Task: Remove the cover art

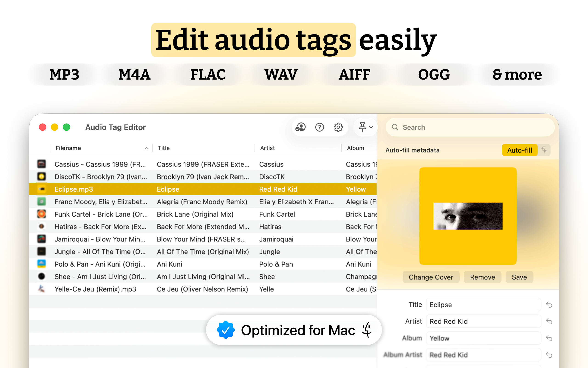Action: [x=482, y=277]
